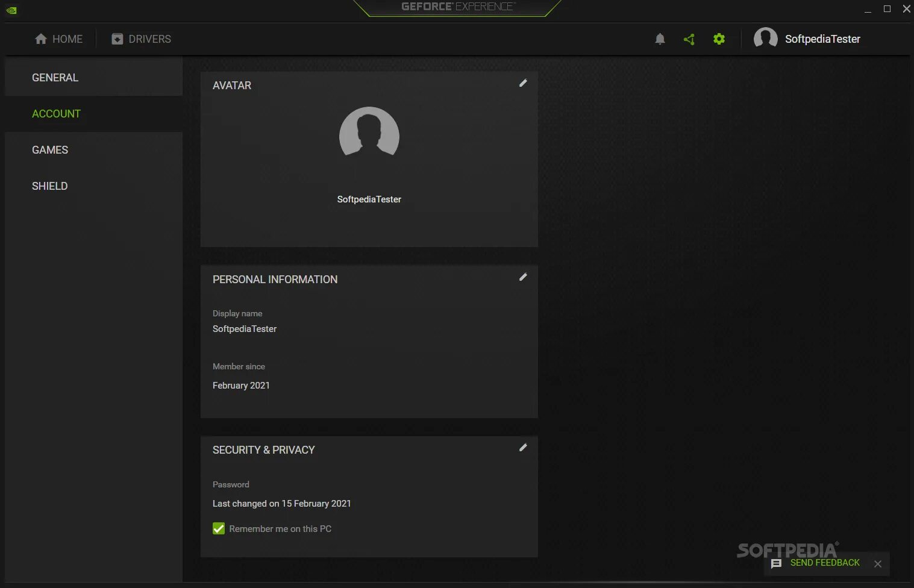Image resolution: width=914 pixels, height=588 pixels.
Task: Click the Password label
Action: [x=231, y=484]
